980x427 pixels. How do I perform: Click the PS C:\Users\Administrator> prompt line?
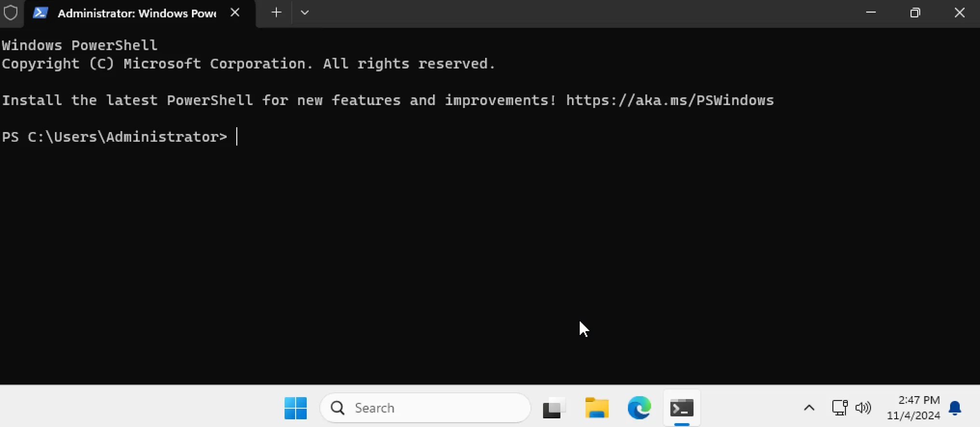(114, 137)
